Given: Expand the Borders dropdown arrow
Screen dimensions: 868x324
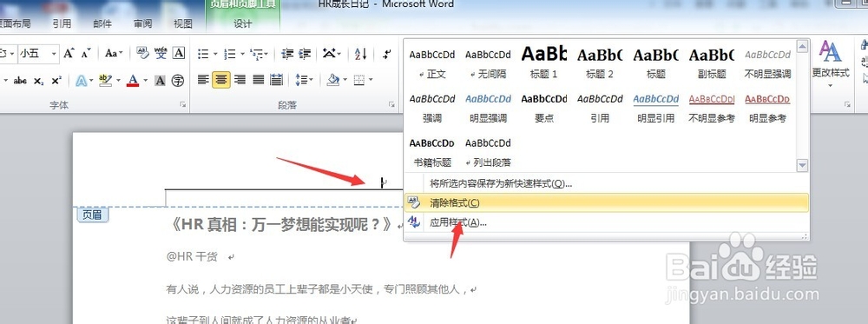Looking at the screenshot, I should (x=370, y=81).
